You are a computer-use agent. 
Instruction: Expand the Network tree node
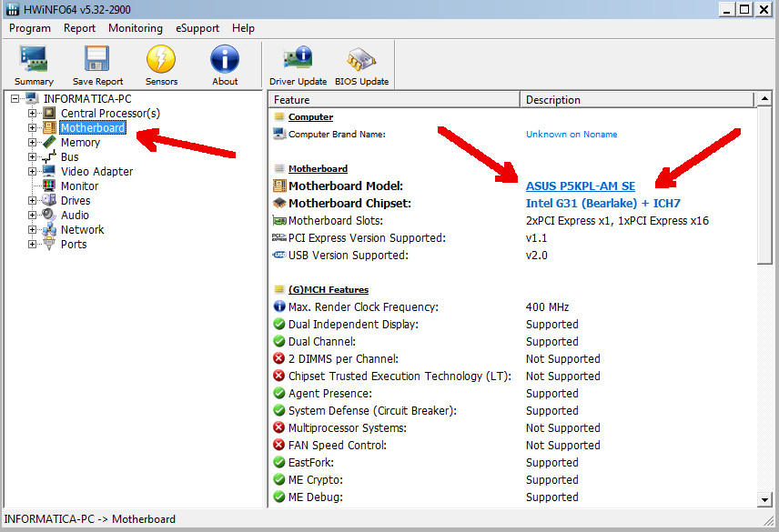point(32,230)
